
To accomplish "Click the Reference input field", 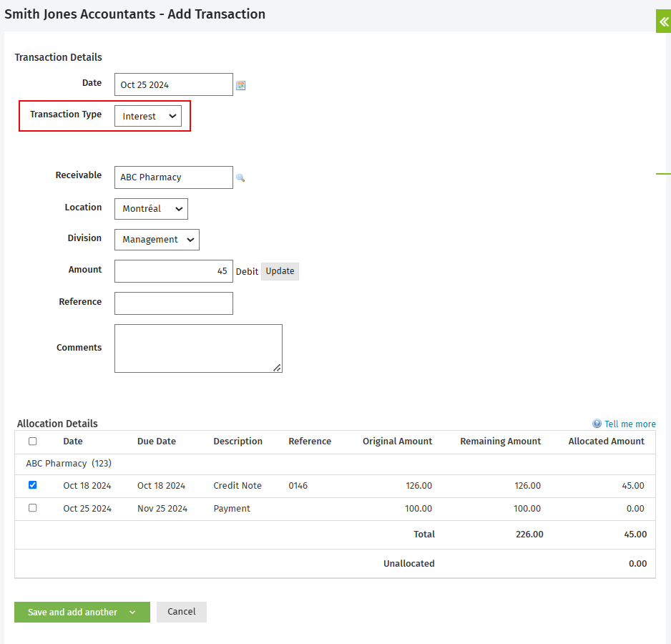I will point(174,303).
